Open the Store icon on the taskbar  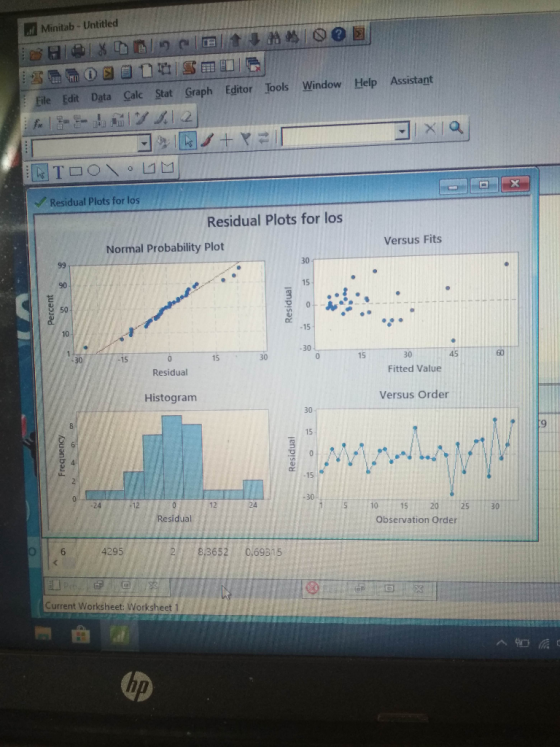click(x=80, y=635)
